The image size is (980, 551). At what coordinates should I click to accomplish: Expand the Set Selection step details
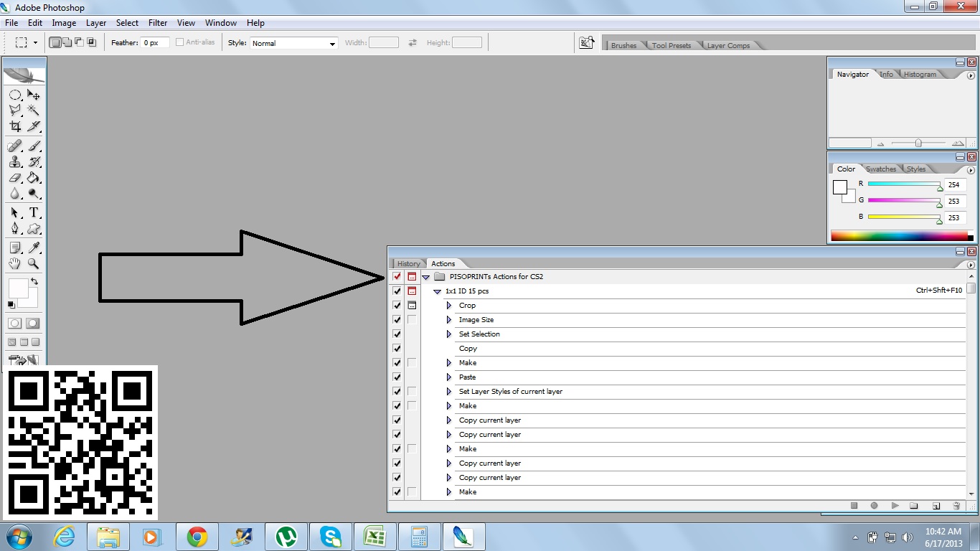coord(449,334)
